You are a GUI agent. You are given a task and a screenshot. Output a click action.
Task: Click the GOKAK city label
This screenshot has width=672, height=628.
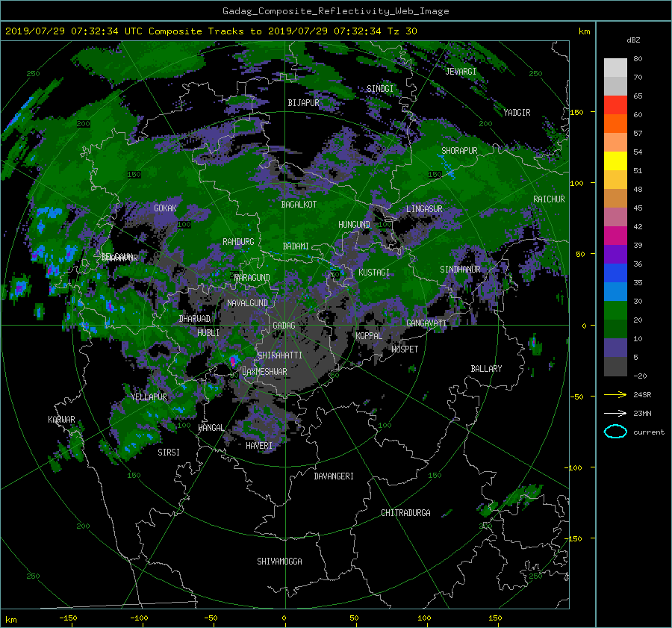pyautogui.click(x=165, y=208)
